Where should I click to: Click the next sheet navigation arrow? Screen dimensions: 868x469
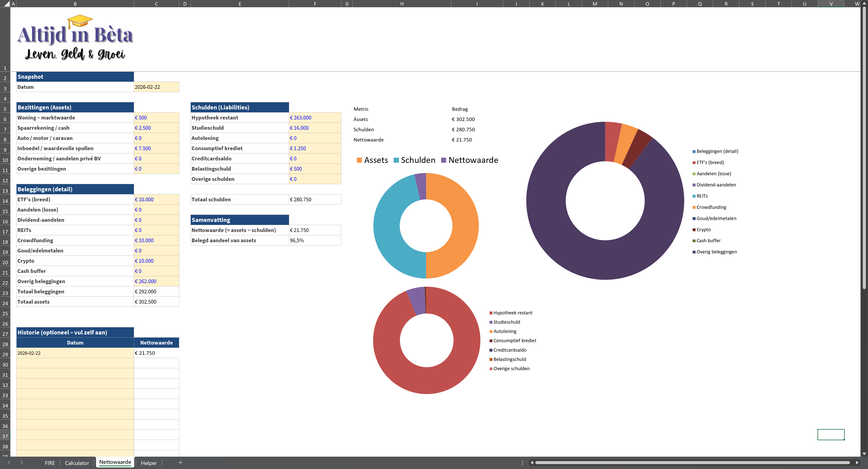22,463
